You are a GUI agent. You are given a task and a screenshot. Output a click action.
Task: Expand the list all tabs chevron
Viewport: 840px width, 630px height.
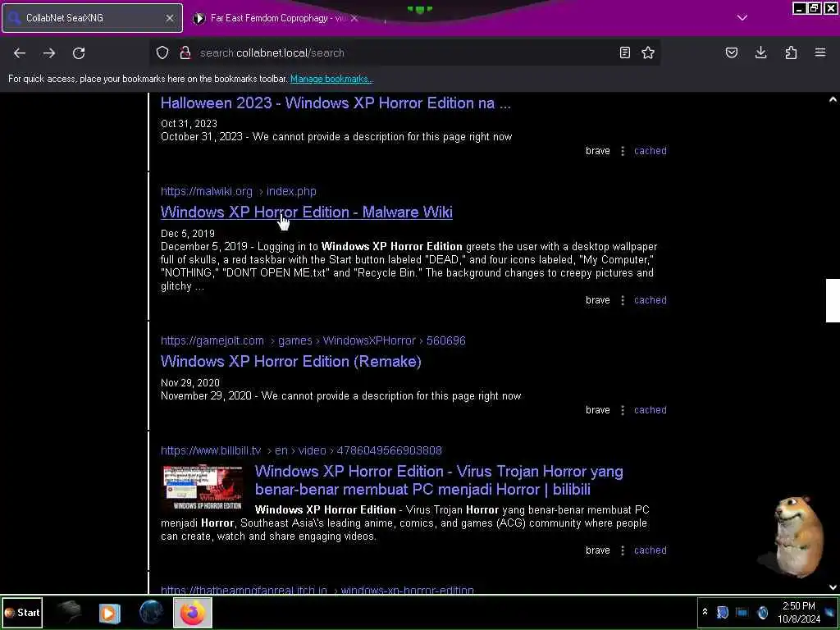click(x=742, y=18)
